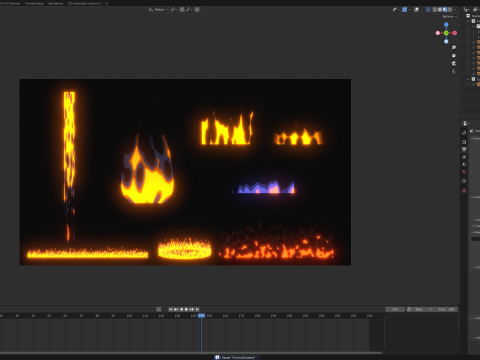The height and width of the screenshot is (360, 480).
Task: Click the green Y axis gizmo center
Action: tap(446, 33)
